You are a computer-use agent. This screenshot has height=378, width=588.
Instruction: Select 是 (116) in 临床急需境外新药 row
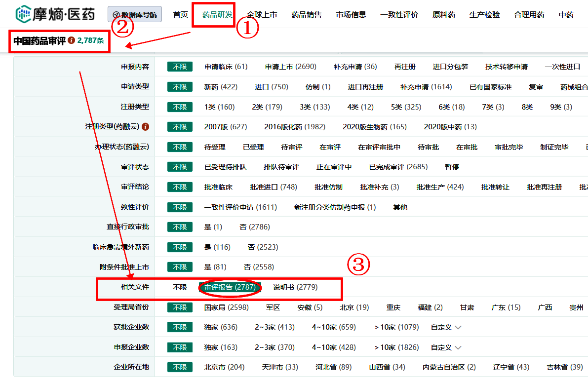tap(217, 248)
